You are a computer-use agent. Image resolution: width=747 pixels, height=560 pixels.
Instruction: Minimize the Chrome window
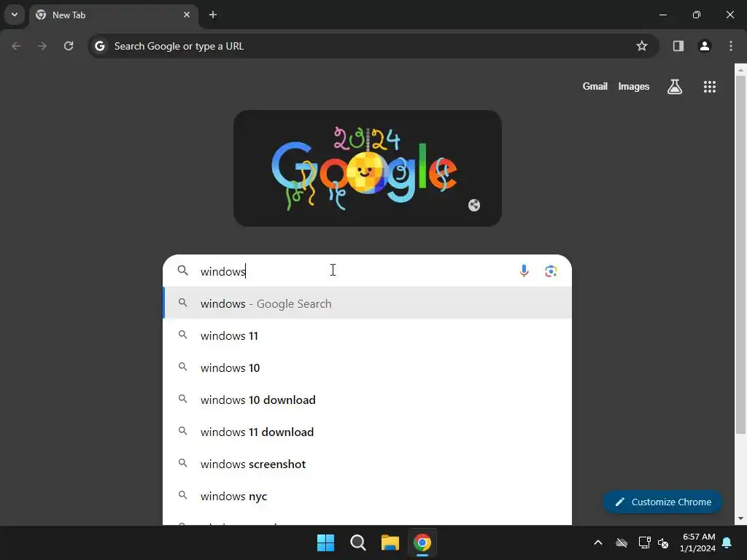click(x=662, y=15)
